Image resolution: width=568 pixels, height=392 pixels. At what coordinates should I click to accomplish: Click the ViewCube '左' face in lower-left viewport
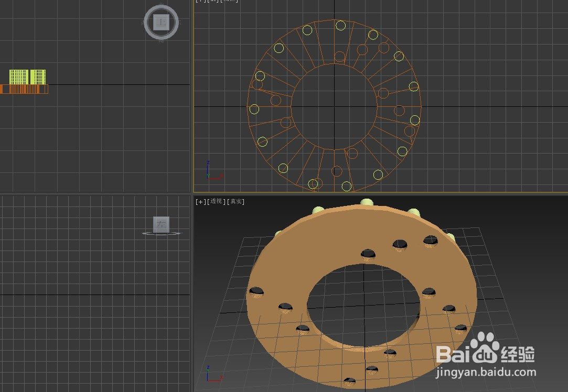click(161, 224)
